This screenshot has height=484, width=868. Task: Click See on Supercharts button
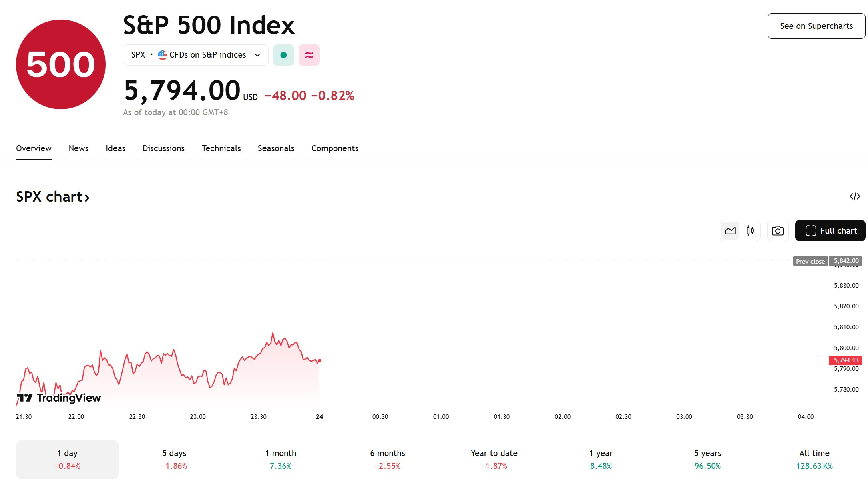pos(816,26)
